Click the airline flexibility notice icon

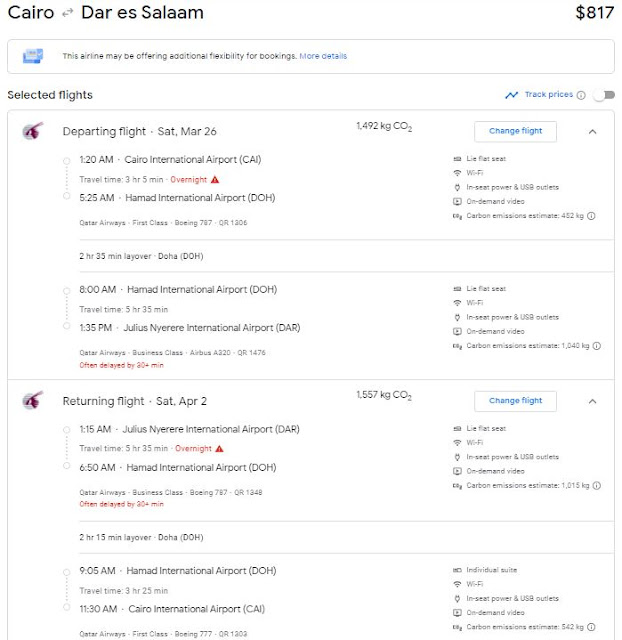pyautogui.click(x=33, y=56)
